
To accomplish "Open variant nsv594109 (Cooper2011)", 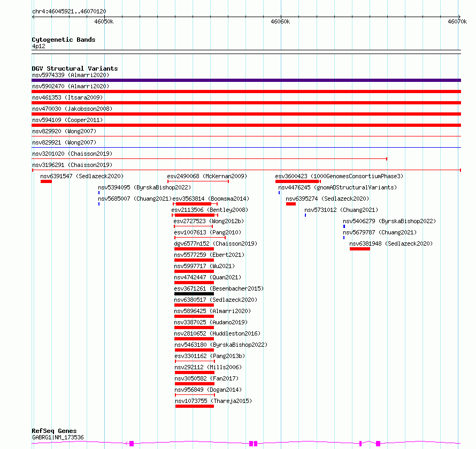I will (67, 120).
